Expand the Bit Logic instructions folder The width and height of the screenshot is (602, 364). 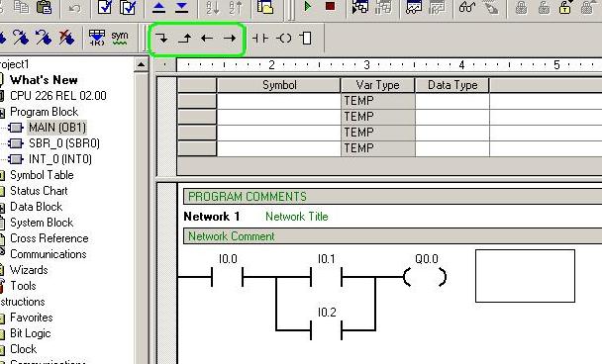click(x=31, y=333)
